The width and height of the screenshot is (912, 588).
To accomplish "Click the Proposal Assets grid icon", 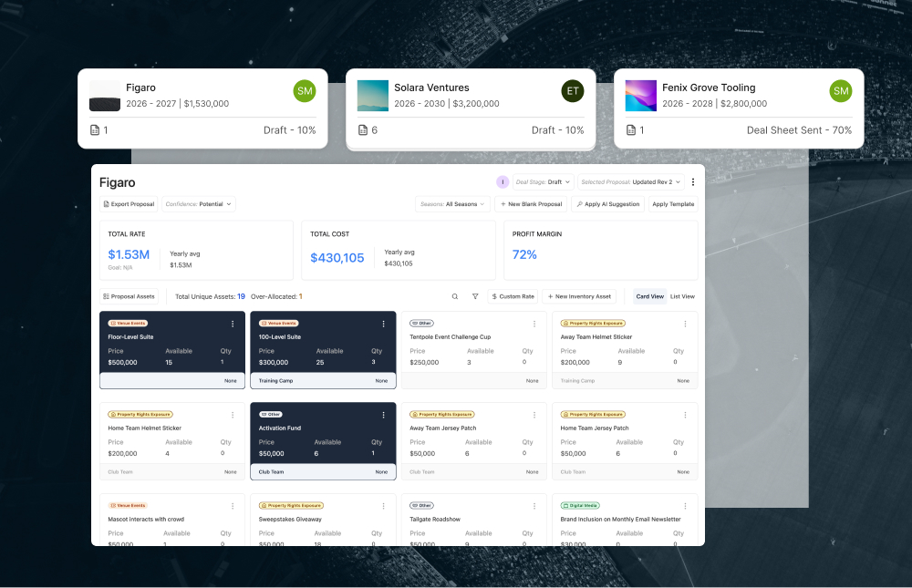I will point(107,296).
